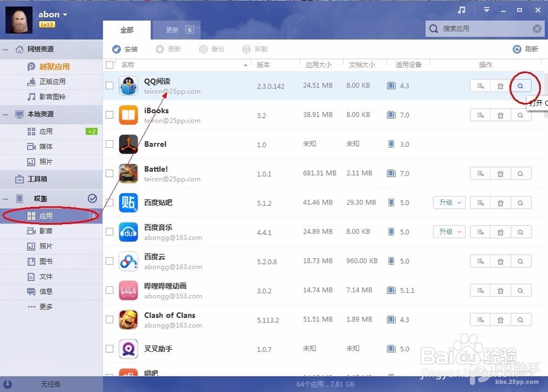The image size is (548, 392).
Task: Click the 卸载 toolbar button
Action: coord(255,49)
